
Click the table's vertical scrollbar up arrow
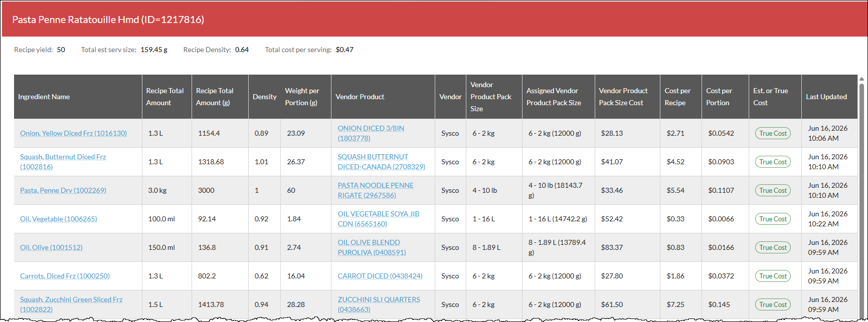coord(861,79)
